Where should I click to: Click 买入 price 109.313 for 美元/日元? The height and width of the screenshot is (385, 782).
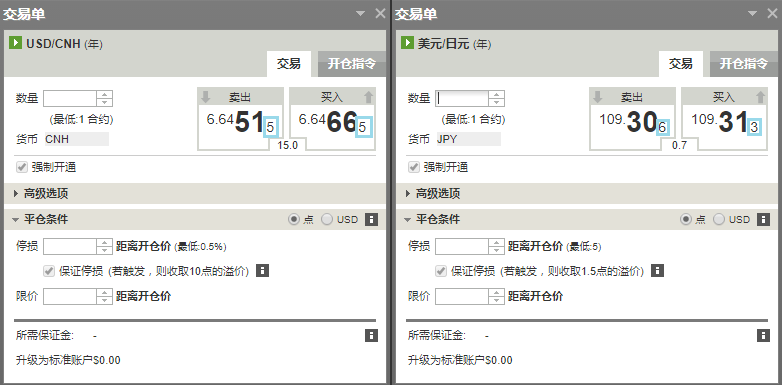(725, 119)
